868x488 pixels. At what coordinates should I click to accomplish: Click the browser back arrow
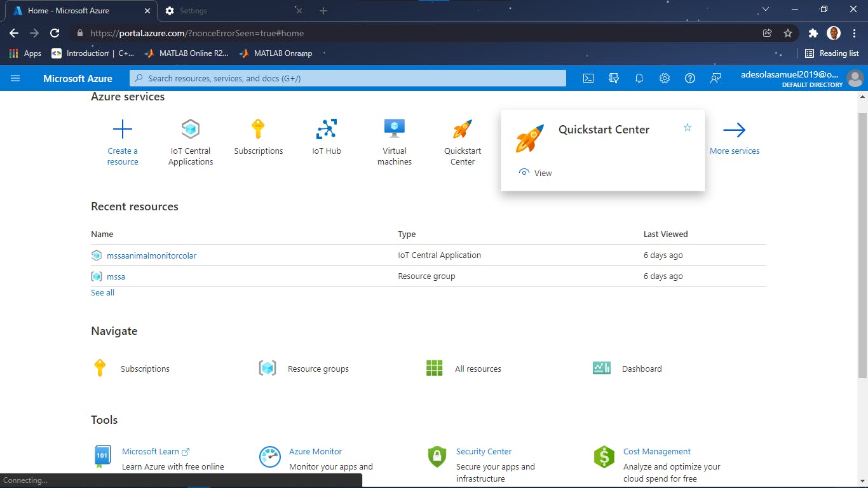point(14,33)
